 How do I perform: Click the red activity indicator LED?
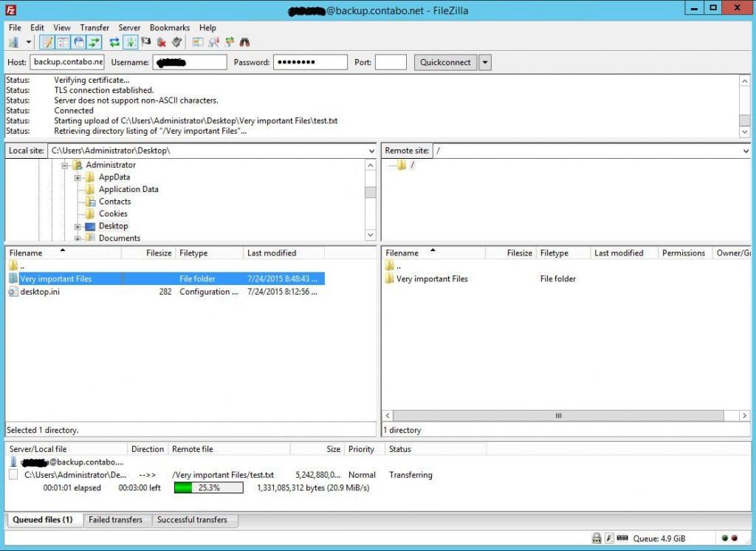point(734,538)
